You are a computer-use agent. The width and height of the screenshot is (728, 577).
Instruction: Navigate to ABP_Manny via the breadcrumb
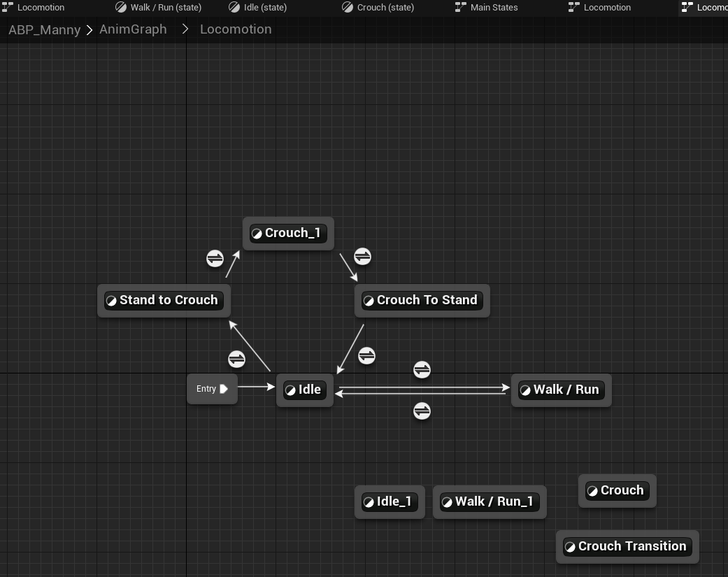pyautogui.click(x=44, y=29)
